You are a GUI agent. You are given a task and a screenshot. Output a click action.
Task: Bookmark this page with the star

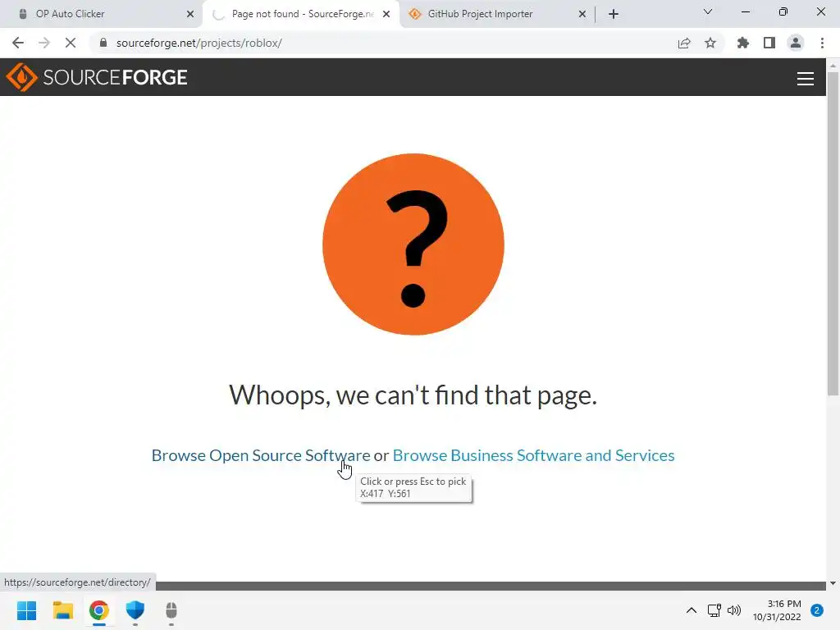(x=710, y=43)
